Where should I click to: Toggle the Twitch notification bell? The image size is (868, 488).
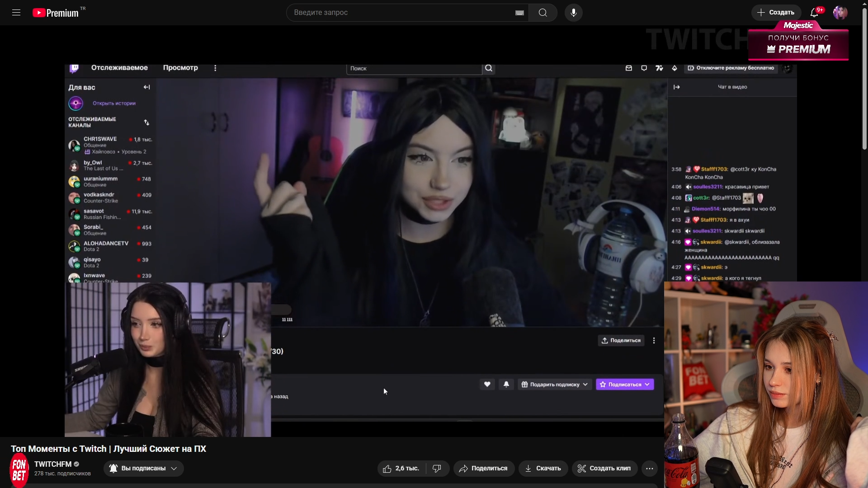pos(506,385)
